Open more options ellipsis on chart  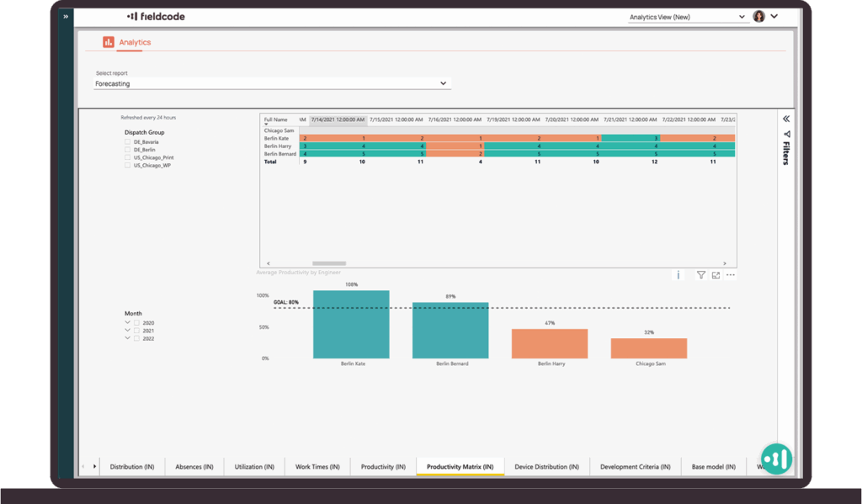(x=731, y=275)
